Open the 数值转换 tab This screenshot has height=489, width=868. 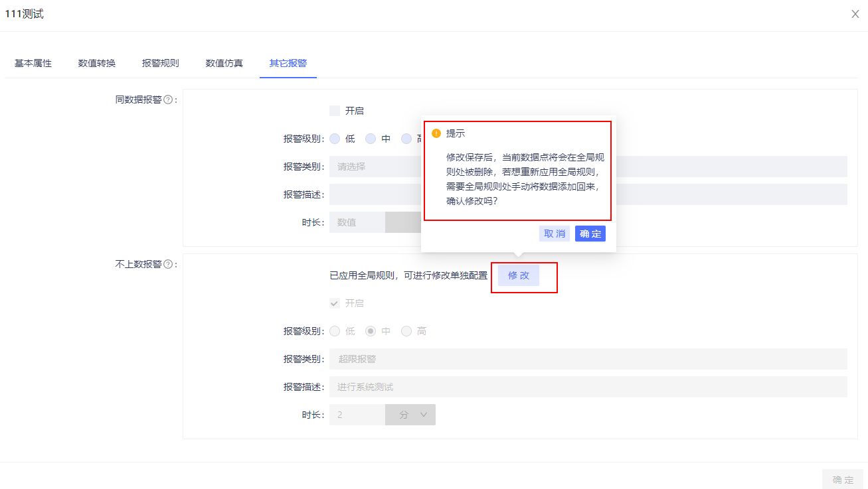(97, 63)
